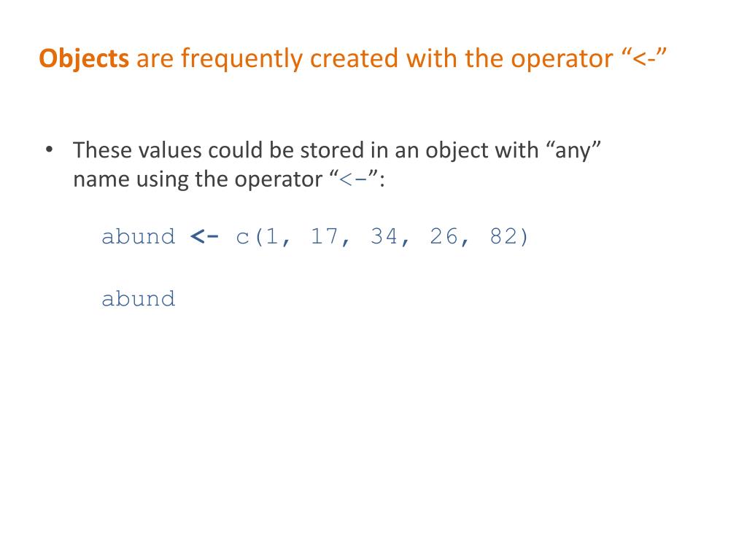Click the number 17 in the vector
Viewport: 747px width, 560px height.
click(x=325, y=236)
